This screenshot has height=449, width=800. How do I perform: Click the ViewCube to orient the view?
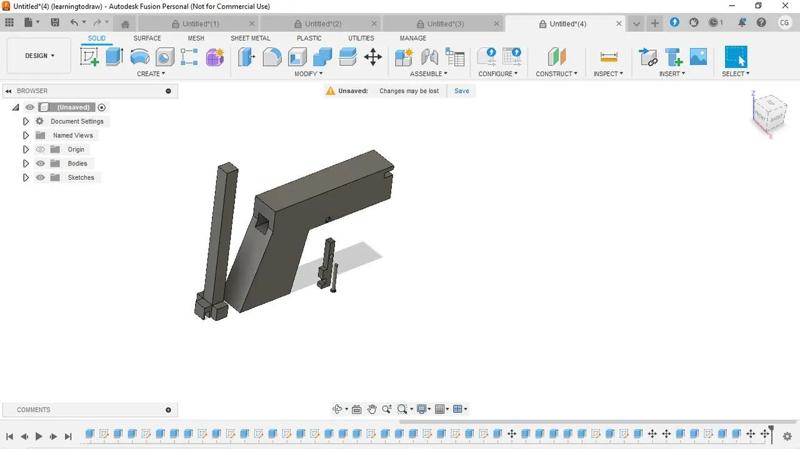[x=769, y=112]
